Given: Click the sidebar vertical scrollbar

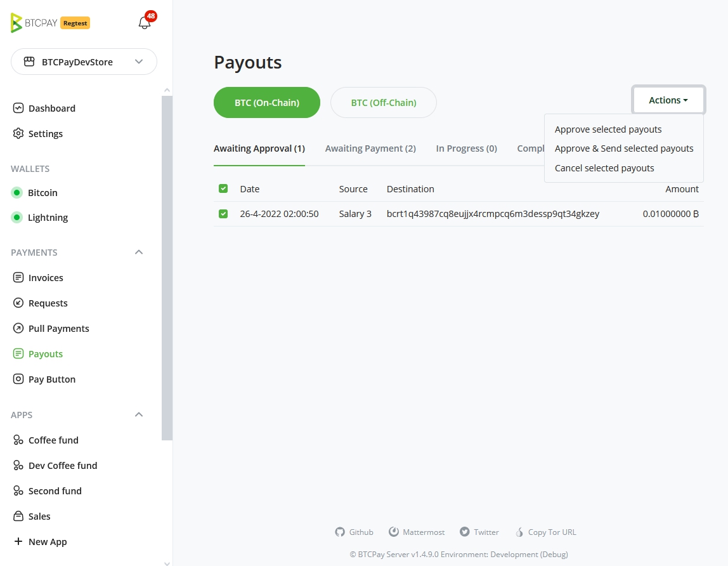Looking at the screenshot, I should click(x=167, y=267).
